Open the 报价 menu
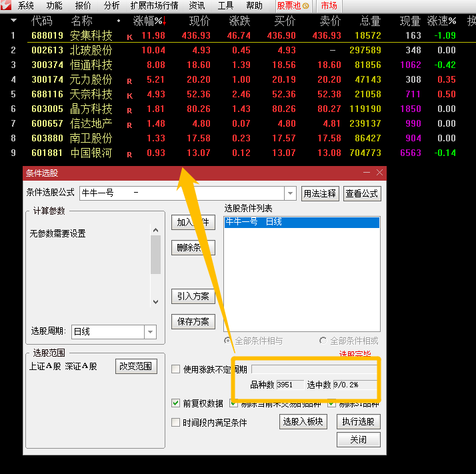The height and width of the screenshot is (474, 476). (83, 5)
